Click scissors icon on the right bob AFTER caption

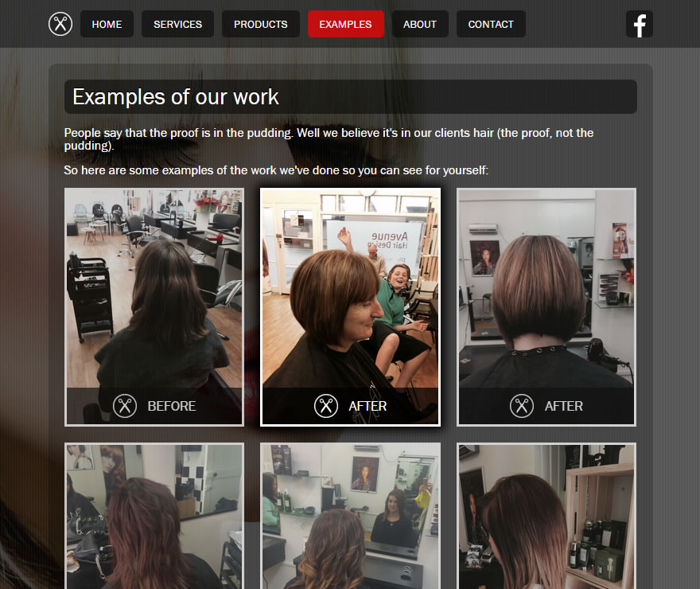tap(522, 406)
